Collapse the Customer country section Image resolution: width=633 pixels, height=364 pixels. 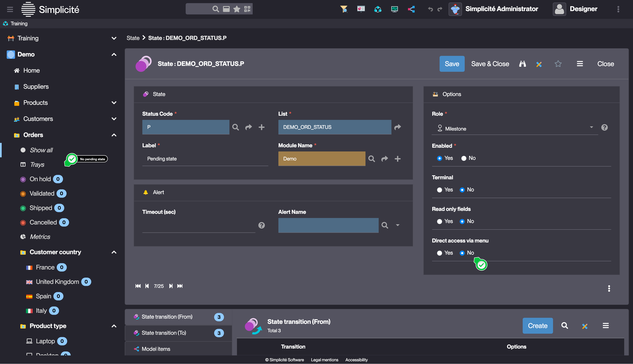(x=114, y=252)
